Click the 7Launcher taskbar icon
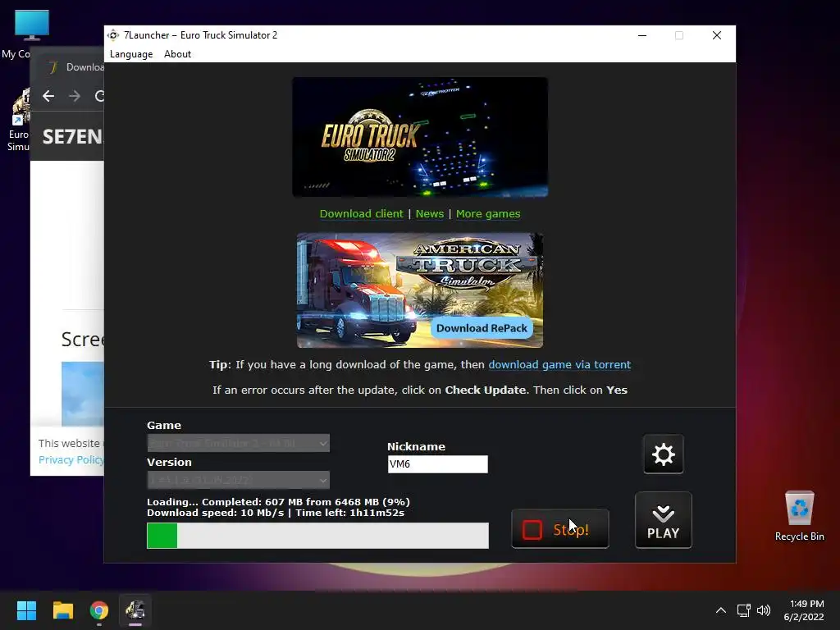 (x=135, y=610)
